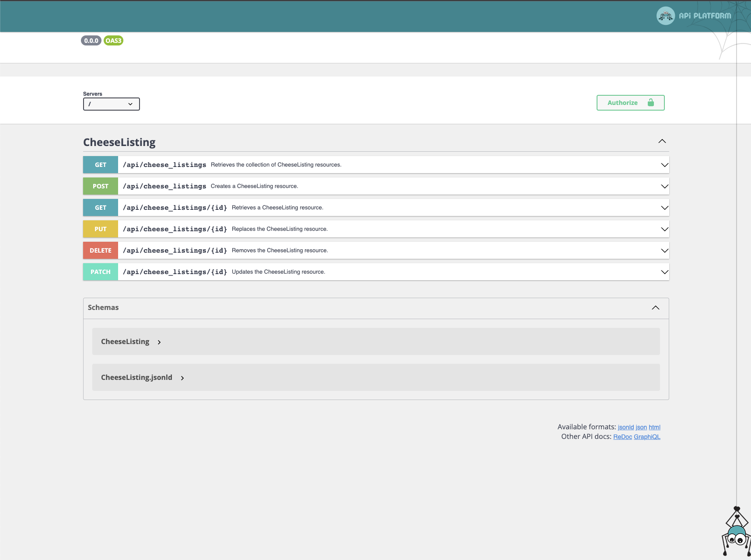Click the Authorize button

tap(630, 103)
